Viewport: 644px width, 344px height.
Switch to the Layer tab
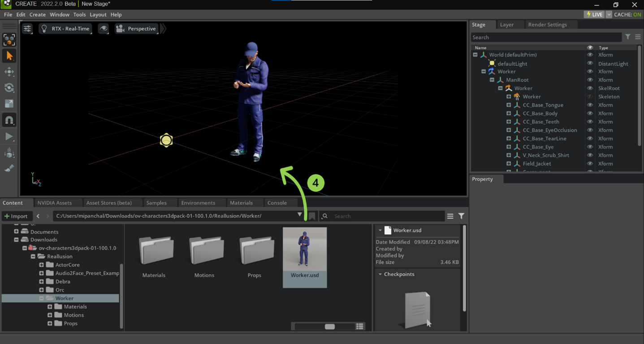(x=507, y=25)
